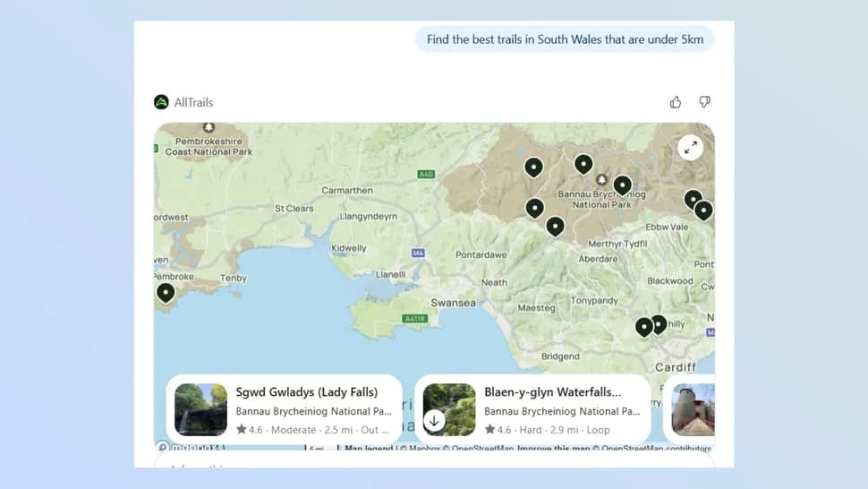This screenshot has width=868, height=489.
Task: Click the Swansea city label on map
Action: 453,303
